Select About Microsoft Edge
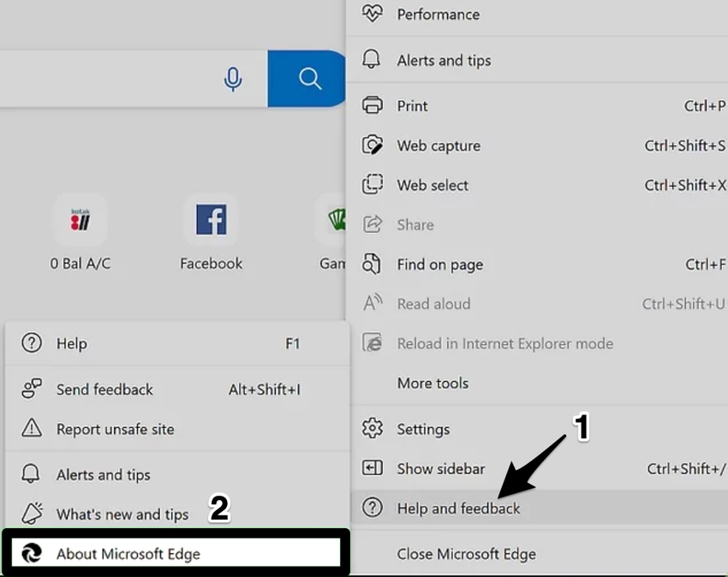 click(176, 553)
